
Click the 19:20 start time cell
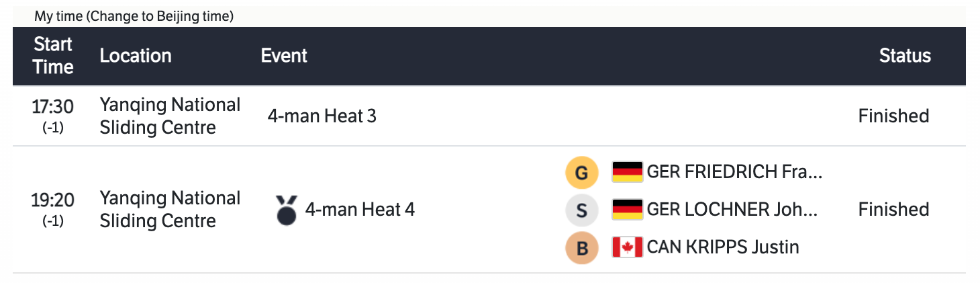click(53, 208)
